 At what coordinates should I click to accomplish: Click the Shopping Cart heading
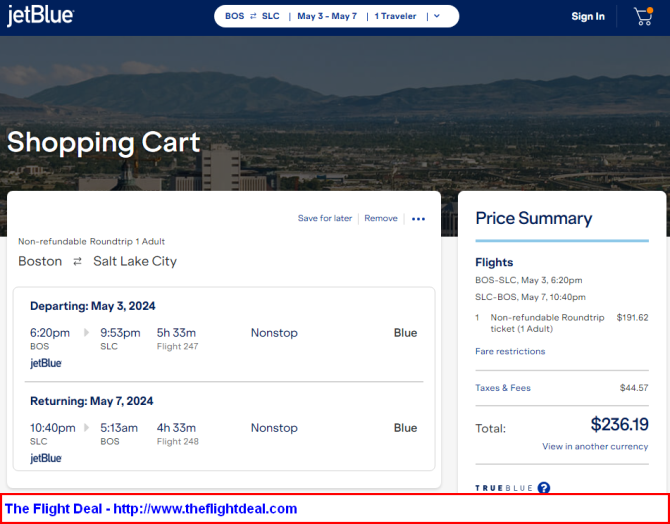click(104, 142)
